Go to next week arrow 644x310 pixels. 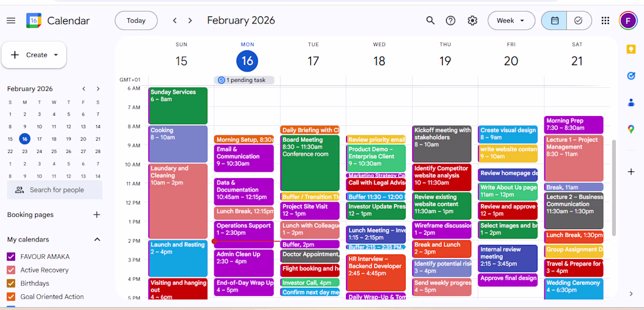coord(190,21)
